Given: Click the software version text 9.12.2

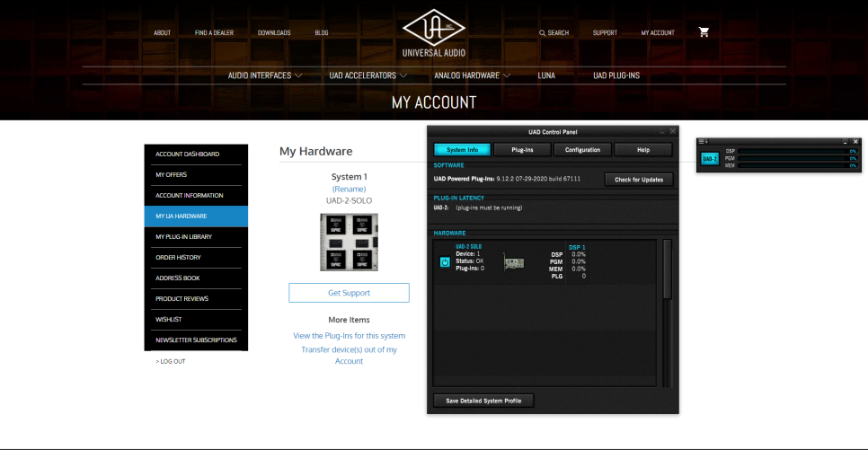Looking at the screenshot, I should pyautogui.click(x=538, y=179).
